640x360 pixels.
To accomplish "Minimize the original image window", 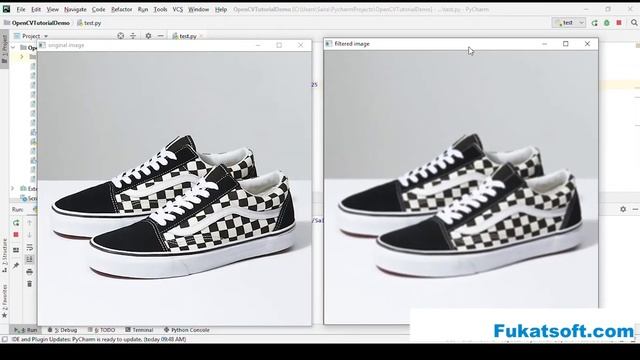I will [258, 45].
